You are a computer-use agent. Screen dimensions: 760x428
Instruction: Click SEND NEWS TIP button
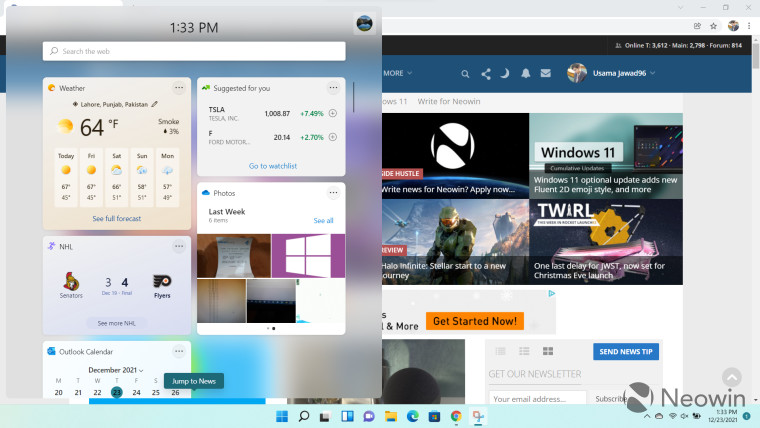click(x=626, y=351)
